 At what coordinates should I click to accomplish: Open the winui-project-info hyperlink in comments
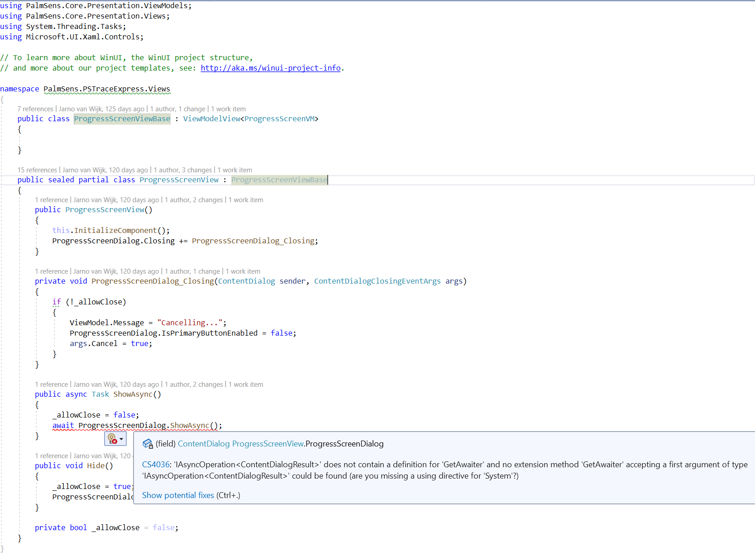[x=271, y=68]
